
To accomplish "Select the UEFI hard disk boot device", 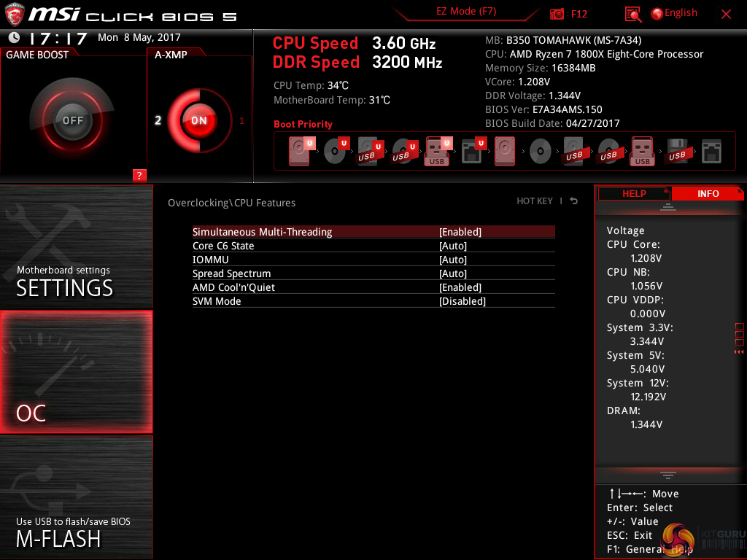I will (x=301, y=151).
